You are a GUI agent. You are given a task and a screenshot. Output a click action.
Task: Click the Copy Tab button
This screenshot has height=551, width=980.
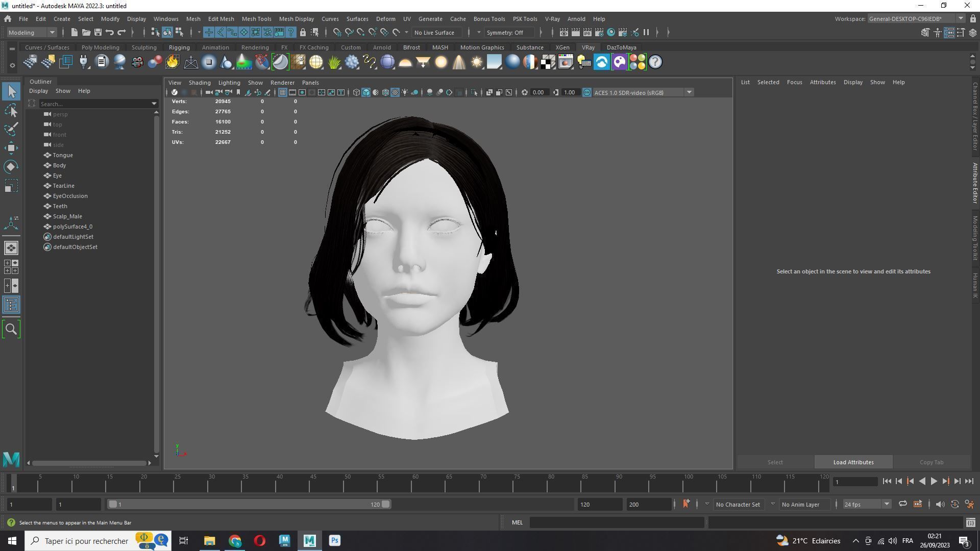932,462
